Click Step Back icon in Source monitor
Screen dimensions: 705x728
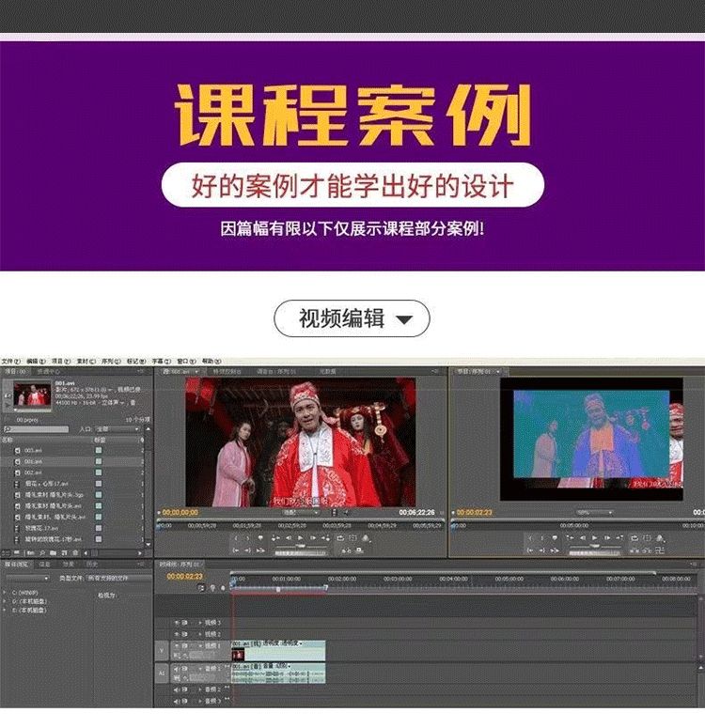click(x=289, y=538)
